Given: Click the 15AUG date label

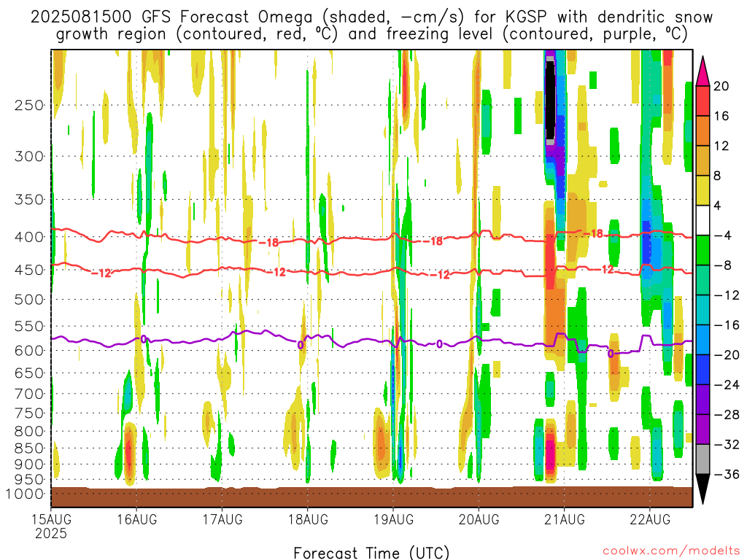Looking at the screenshot, I should [52, 519].
